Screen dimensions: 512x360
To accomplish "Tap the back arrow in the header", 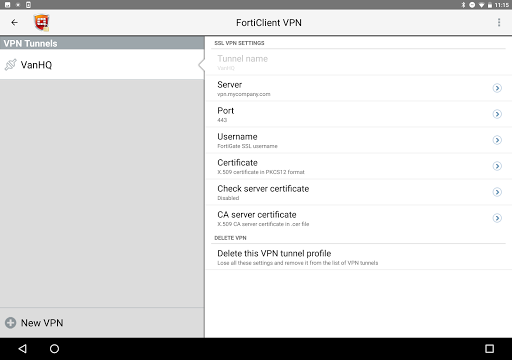I will [x=14, y=22].
